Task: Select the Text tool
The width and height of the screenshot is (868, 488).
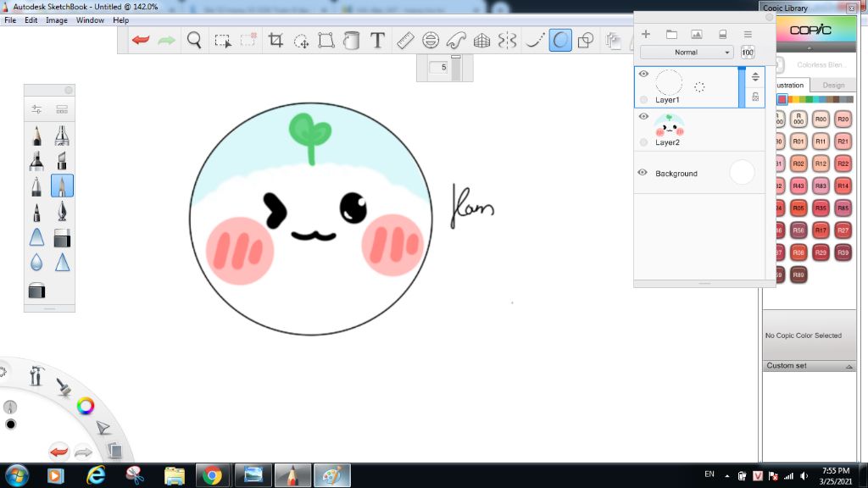Action: coord(377,40)
